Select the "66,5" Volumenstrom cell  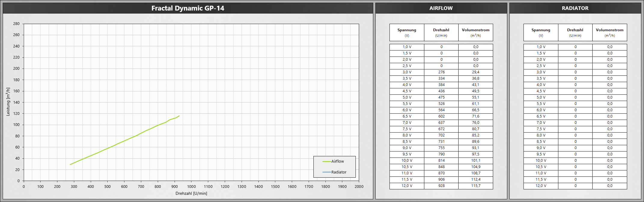[476, 110]
